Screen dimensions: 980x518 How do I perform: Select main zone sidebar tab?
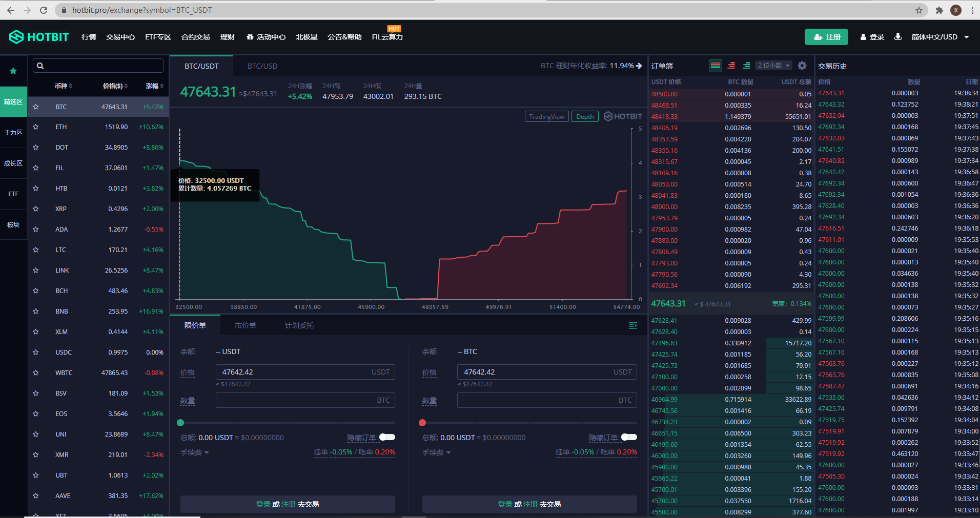(x=13, y=133)
